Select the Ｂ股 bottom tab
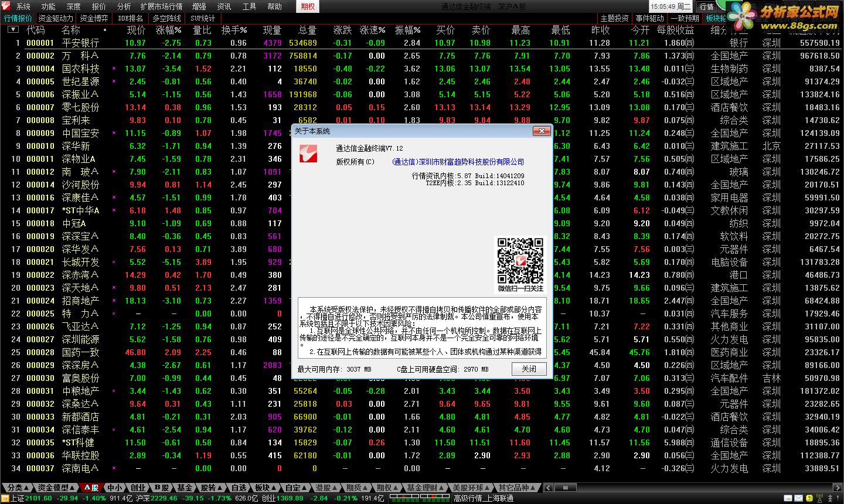This screenshot has height=504, width=844. point(162,488)
